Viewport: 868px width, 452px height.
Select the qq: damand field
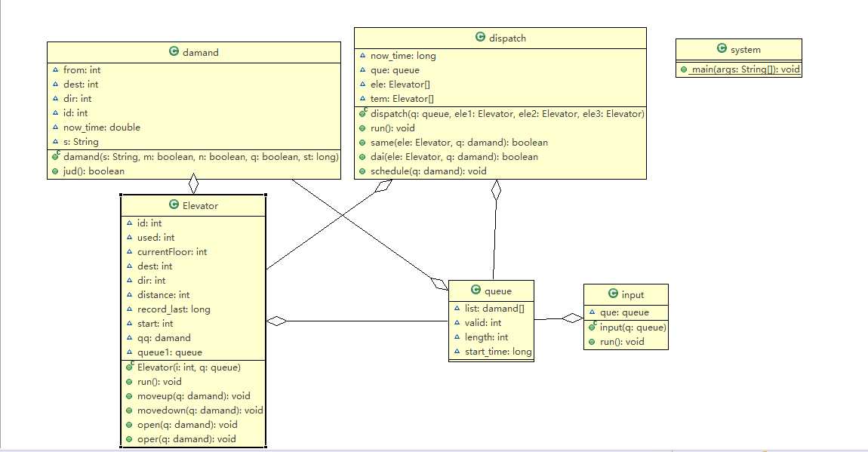pyautogui.click(x=164, y=338)
